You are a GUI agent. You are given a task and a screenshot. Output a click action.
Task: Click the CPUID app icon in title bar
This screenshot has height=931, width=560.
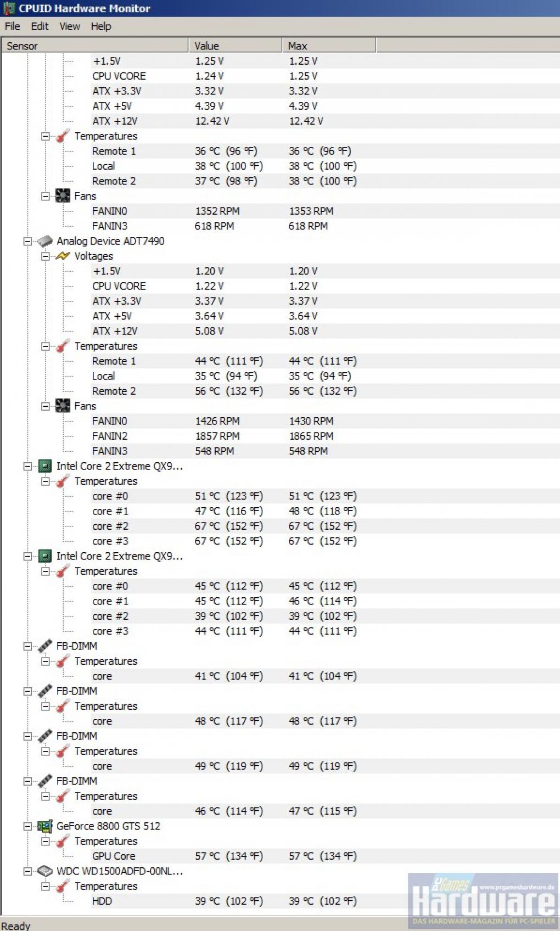[9, 8]
